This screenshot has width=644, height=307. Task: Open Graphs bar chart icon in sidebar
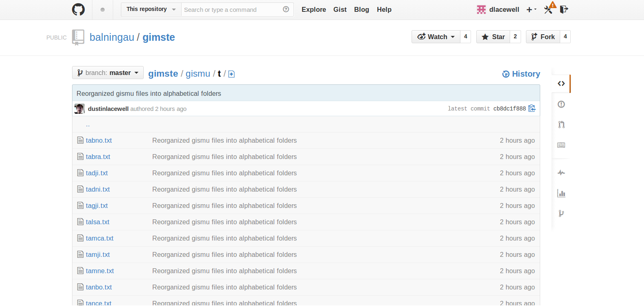tap(561, 193)
